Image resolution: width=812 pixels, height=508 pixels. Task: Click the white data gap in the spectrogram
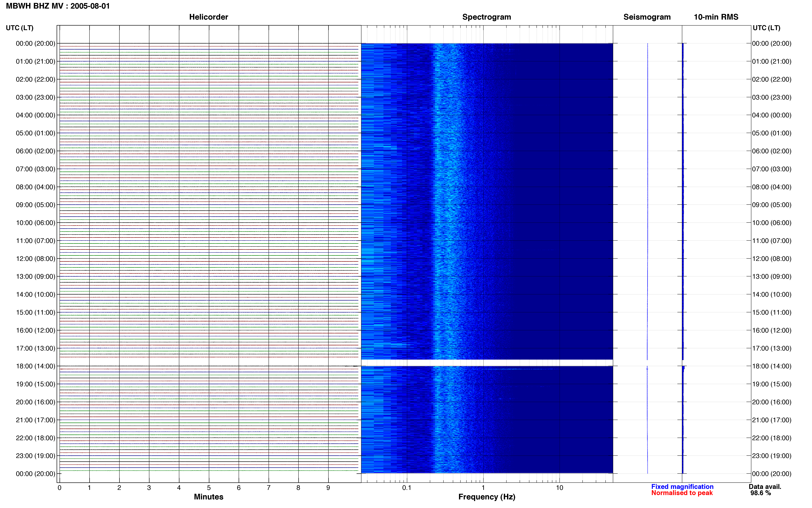[x=487, y=363]
